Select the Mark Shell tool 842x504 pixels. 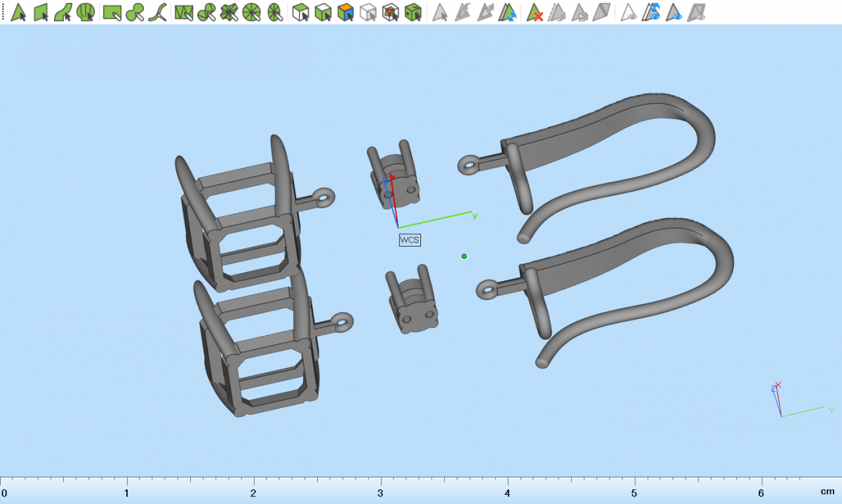86,12
